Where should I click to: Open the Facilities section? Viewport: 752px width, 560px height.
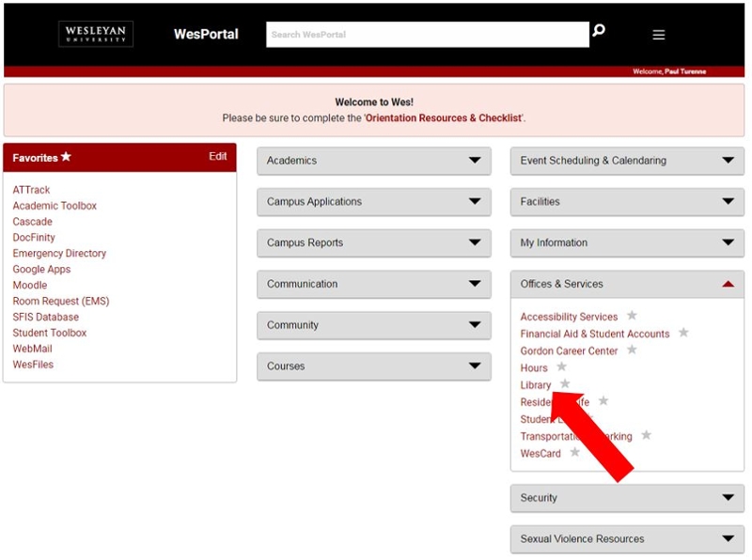627,202
